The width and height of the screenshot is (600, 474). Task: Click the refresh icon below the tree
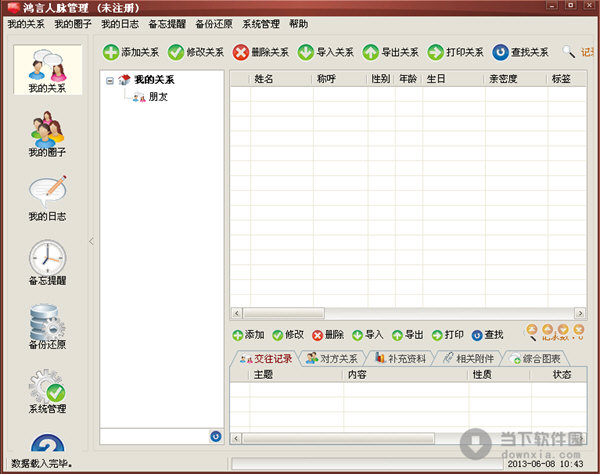coord(215,436)
